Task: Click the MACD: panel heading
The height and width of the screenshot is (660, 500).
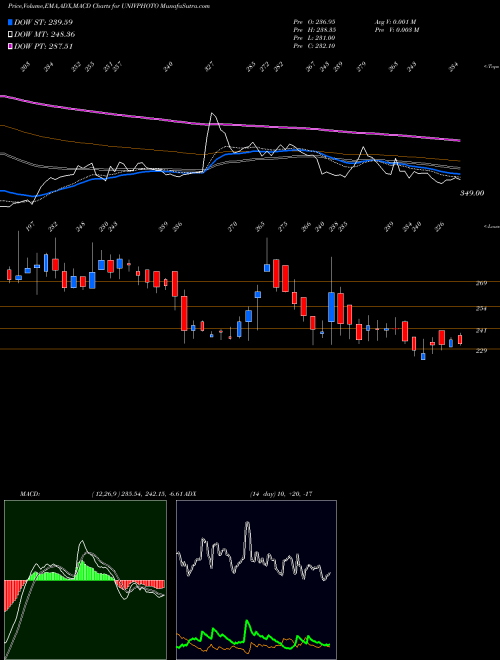Action: point(30,494)
